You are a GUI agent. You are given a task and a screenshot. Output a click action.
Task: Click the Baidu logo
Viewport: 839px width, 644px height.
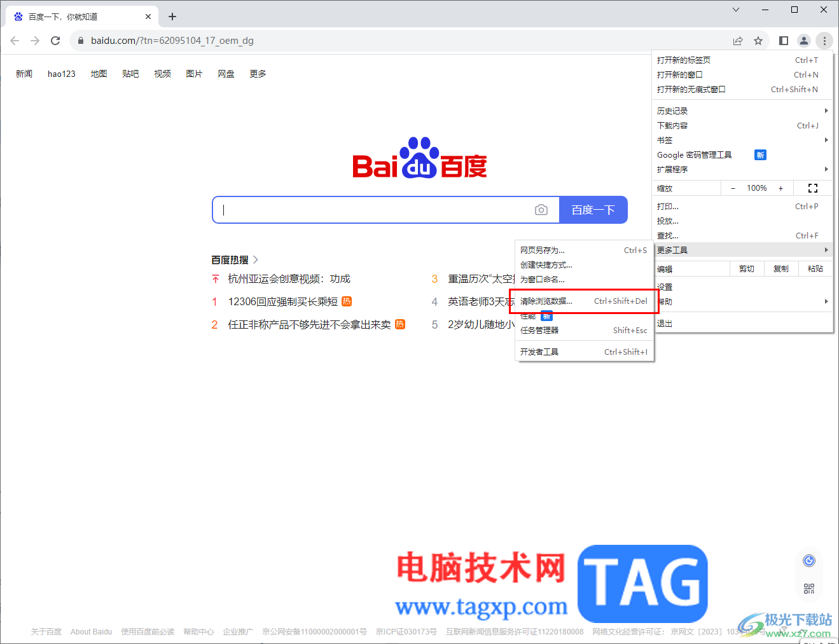420,158
